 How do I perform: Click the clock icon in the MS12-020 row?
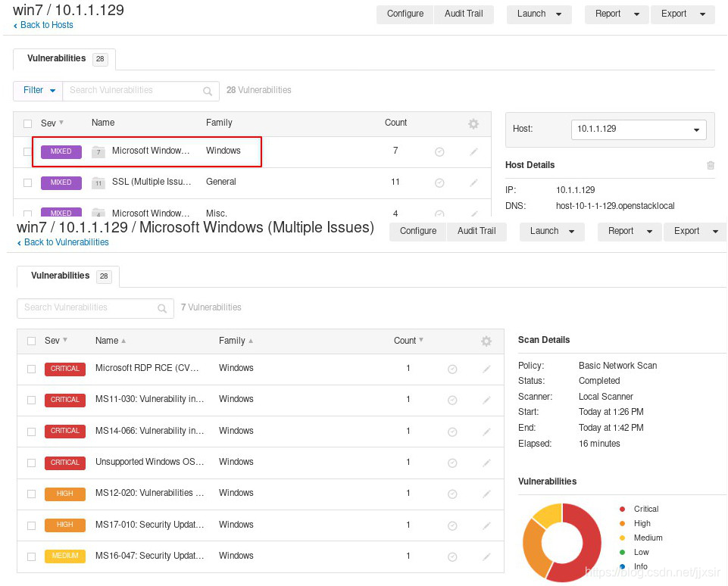[x=452, y=494]
